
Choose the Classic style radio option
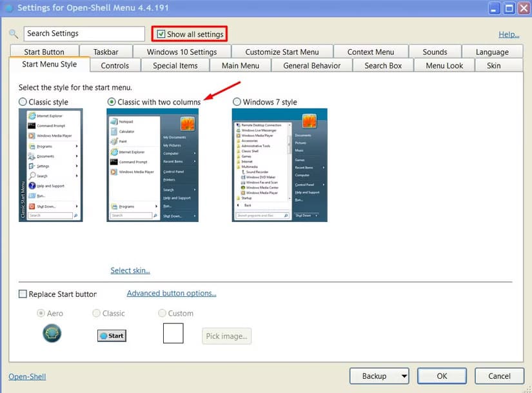point(23,102)
